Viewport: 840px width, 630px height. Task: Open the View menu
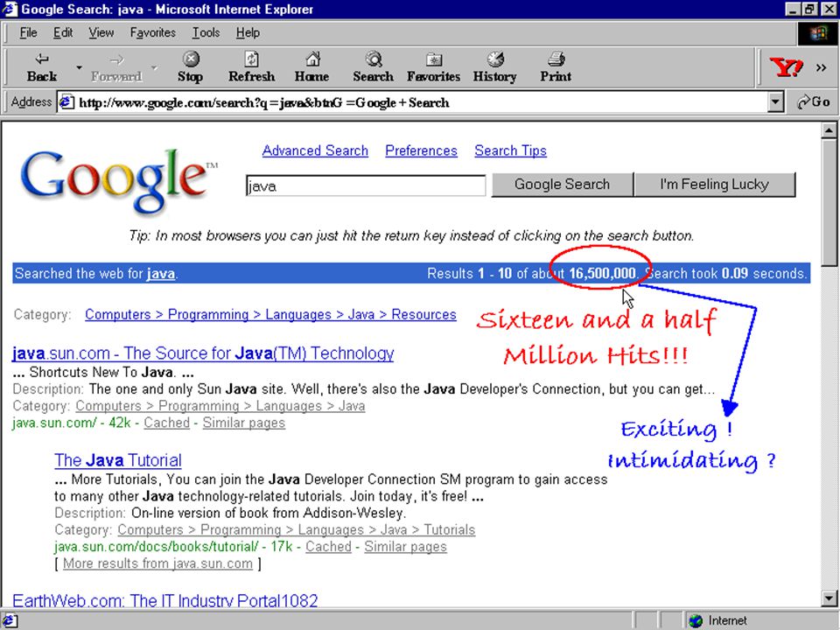pyautogui.click(x=101, y=32)
